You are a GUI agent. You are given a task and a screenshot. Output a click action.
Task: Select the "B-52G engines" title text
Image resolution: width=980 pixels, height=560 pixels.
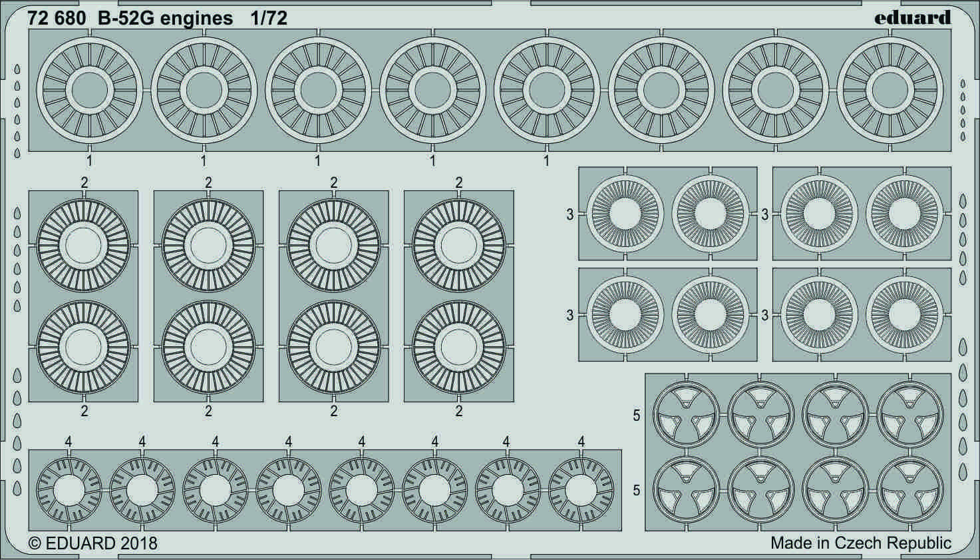[x=165, y=19]
